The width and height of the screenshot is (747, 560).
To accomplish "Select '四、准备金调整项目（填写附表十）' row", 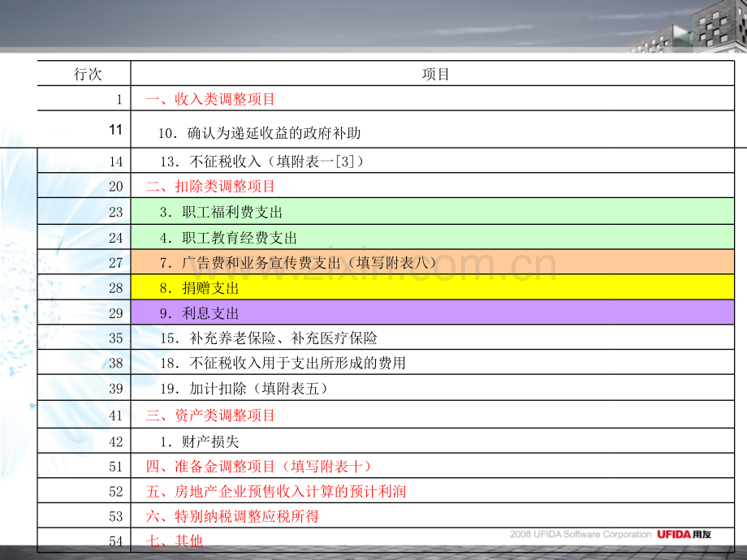I will tap(433, 466).
